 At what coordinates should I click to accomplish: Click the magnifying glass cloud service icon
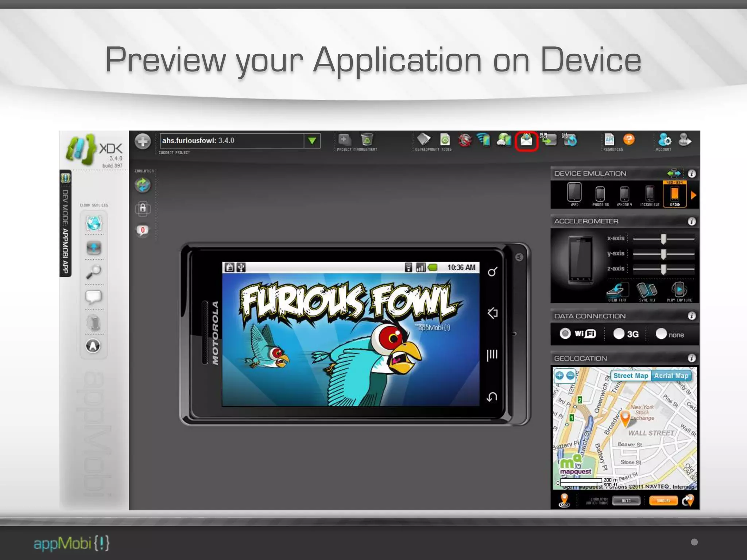pos(94,272)
